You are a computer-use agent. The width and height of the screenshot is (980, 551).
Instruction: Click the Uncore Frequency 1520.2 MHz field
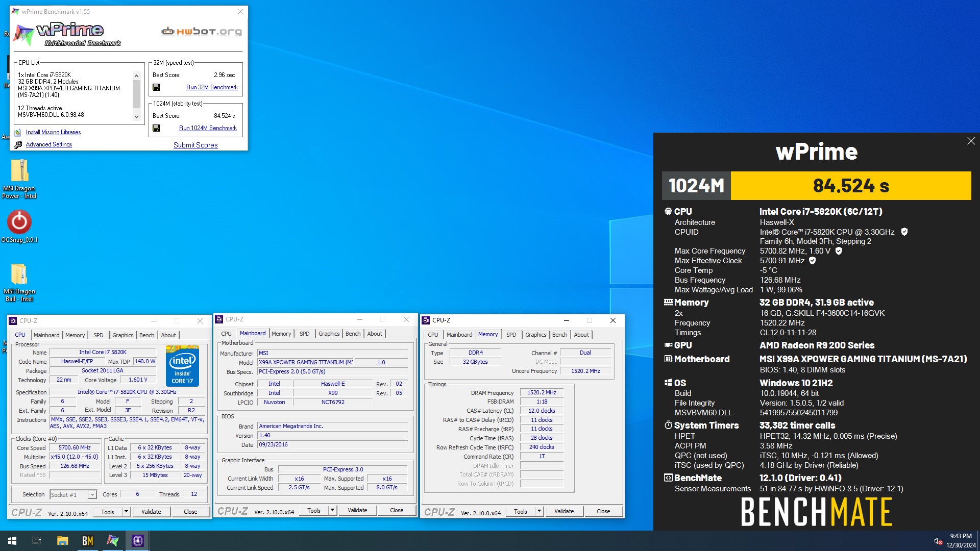585,371
